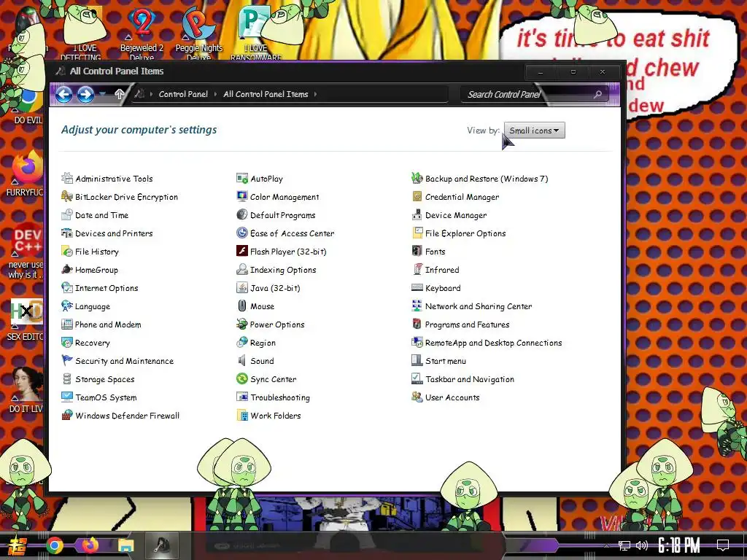Click the Peggle Nights Deluxe desktop icon
The height and width of the screenshot is (560, 747).
(x=198, y=34)
